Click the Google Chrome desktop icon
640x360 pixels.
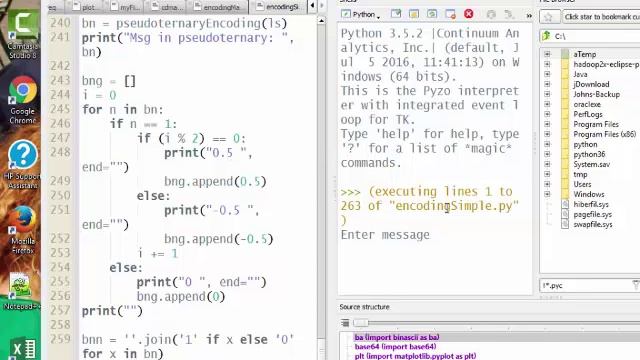coord(23,100)
